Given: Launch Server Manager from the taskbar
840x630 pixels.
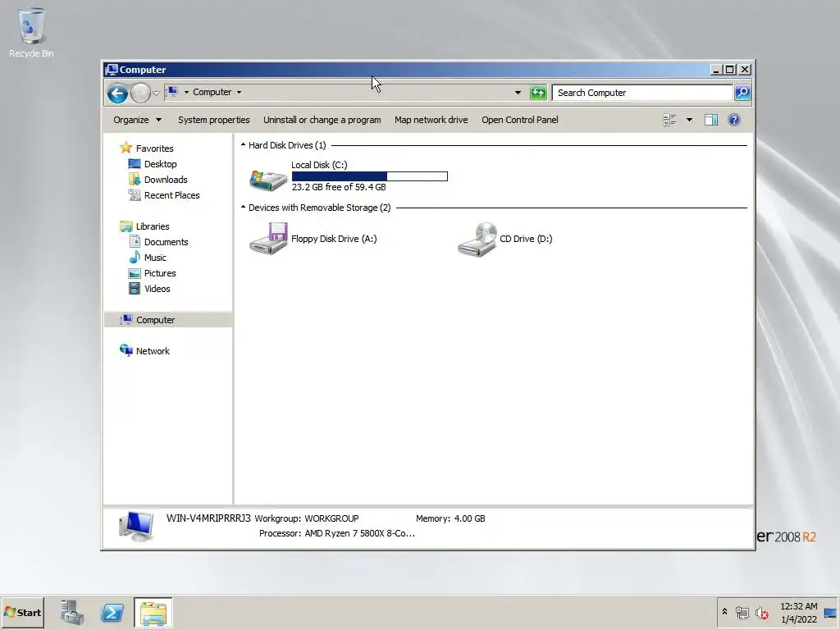Looking at the screenshot, I should (x=72, y=612).
